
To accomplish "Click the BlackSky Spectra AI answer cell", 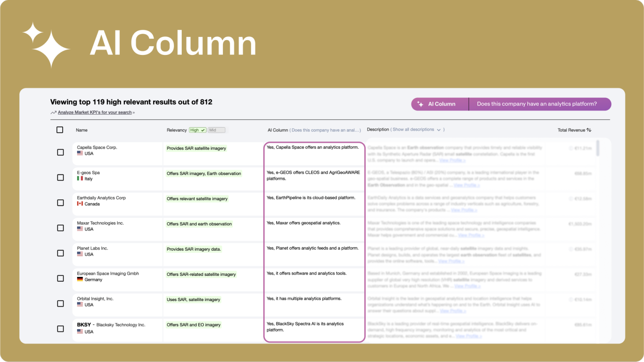I will coord(305,327).
